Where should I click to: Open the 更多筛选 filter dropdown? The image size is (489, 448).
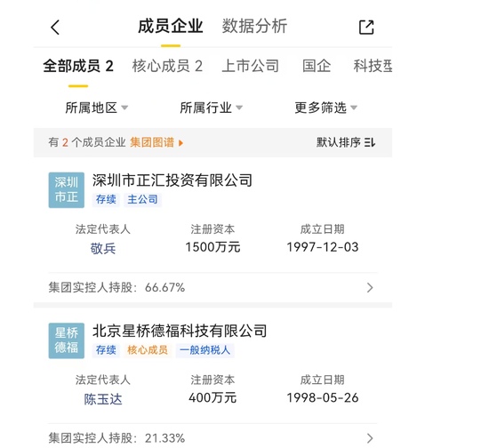326,108
